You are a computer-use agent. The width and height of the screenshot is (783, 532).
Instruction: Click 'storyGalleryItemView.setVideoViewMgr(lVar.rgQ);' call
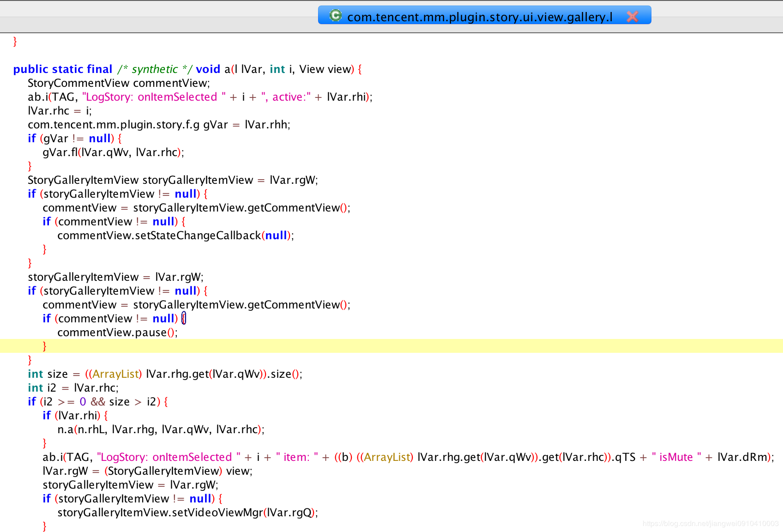187,513
